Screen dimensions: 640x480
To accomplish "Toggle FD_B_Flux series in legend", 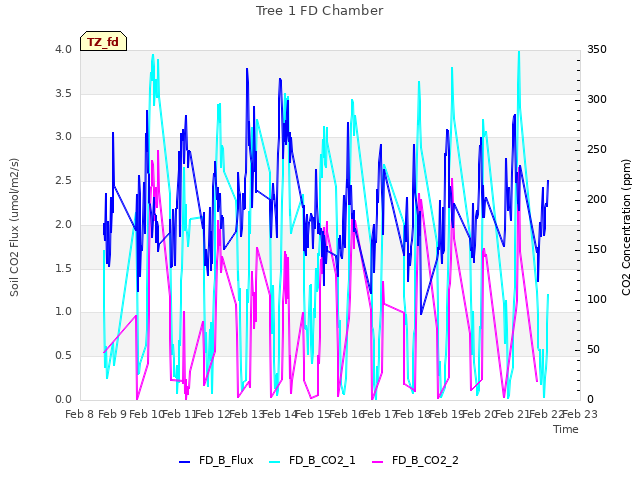I will (x=216, y=460).
